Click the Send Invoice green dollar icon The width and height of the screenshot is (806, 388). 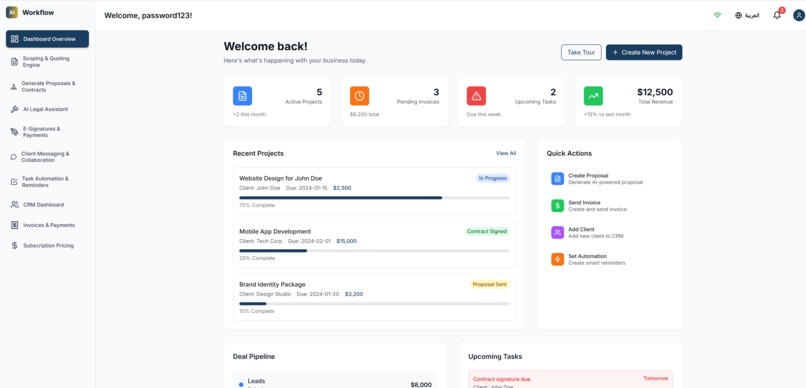tap(557, 206)
